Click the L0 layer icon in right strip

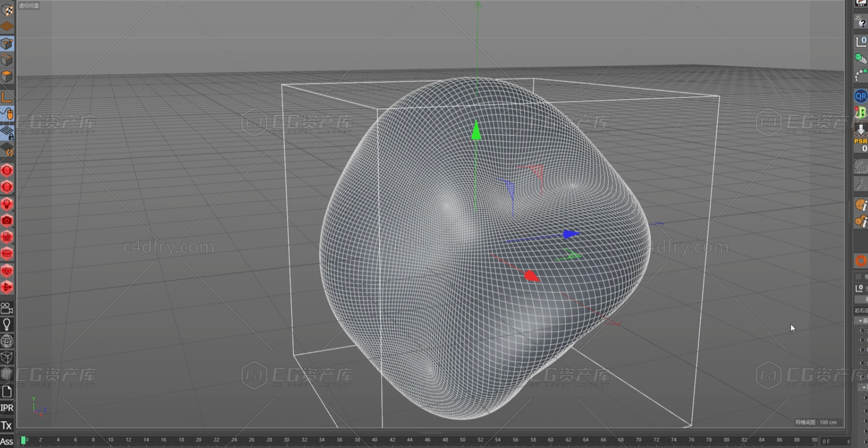(861, 41)
